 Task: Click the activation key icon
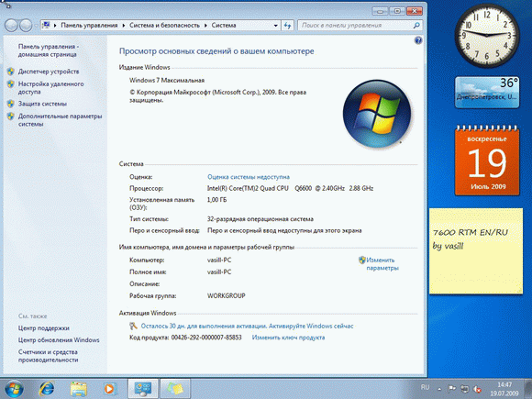point(133,326)
